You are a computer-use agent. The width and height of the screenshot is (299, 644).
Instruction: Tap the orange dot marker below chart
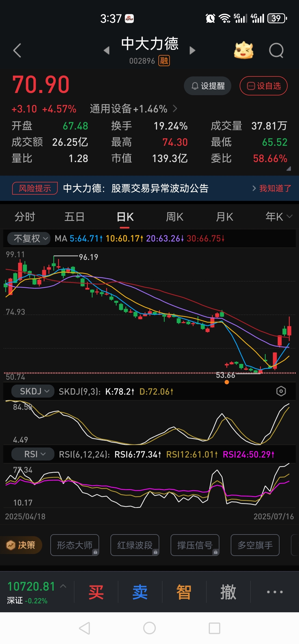pos(227,382)
